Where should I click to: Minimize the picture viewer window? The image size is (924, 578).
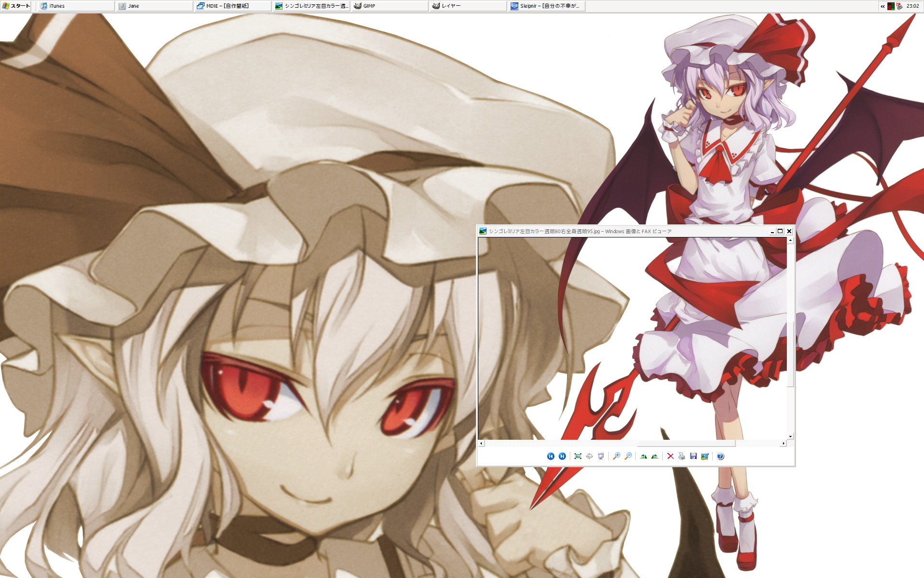pos(772,231)
